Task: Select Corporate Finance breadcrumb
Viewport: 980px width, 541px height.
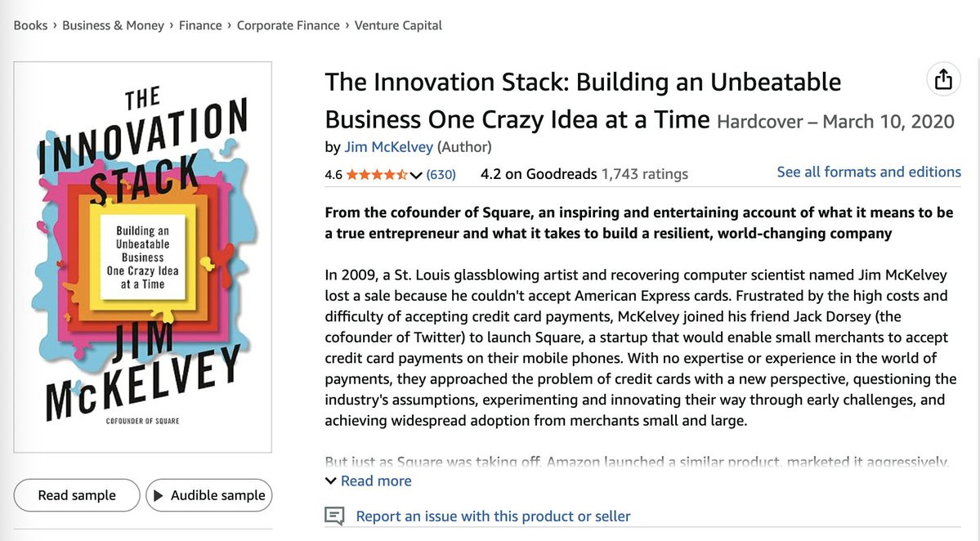Action: [288, 25]
